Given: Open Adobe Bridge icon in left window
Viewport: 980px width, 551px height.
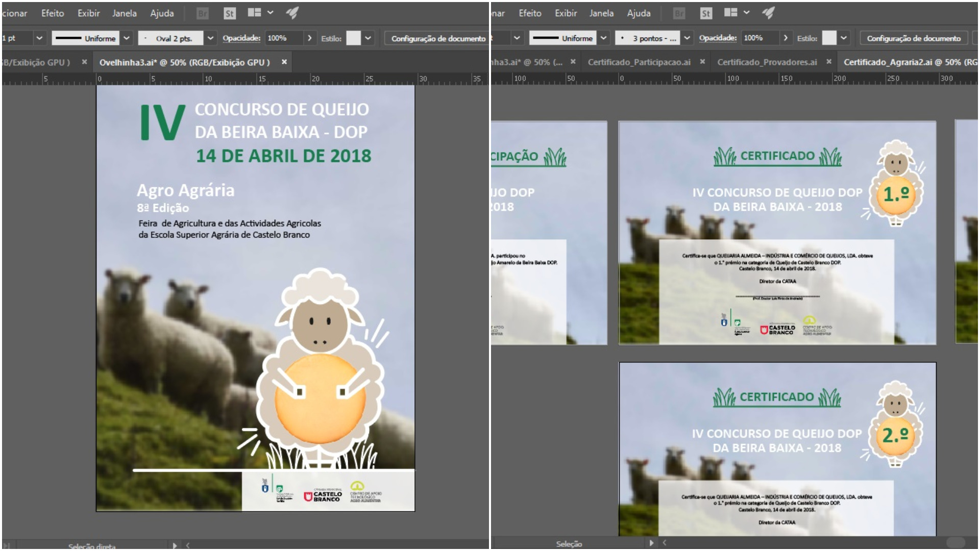Looking at the screenshot, I should click(x=203, y=14).
